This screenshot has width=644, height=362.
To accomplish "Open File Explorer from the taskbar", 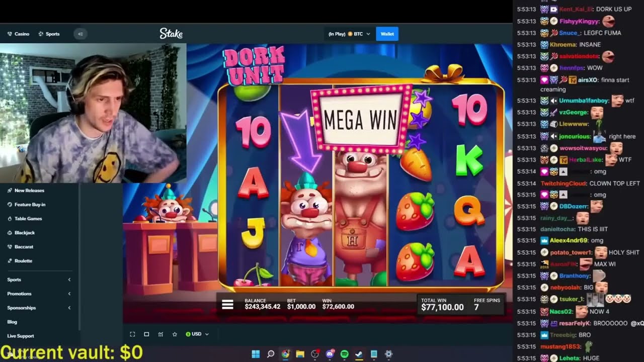I will (300, 354).
